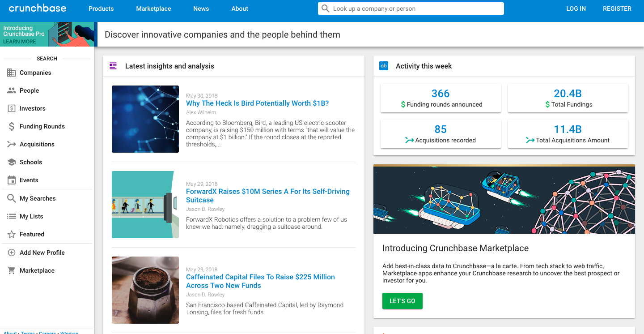The height and width of the screenshot is (334, 644).
Task: Show Featured items from the sidebar
Action: (47, 234)
